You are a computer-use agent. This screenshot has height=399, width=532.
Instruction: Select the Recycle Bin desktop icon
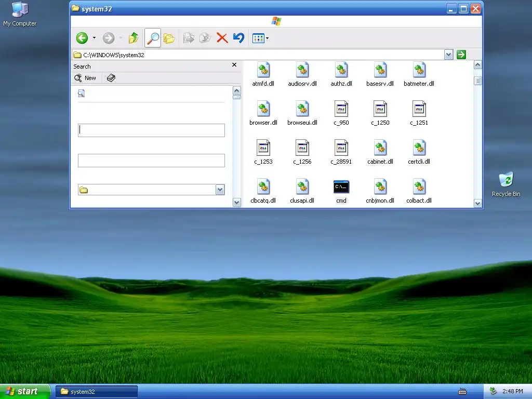(x=506, y=184)
